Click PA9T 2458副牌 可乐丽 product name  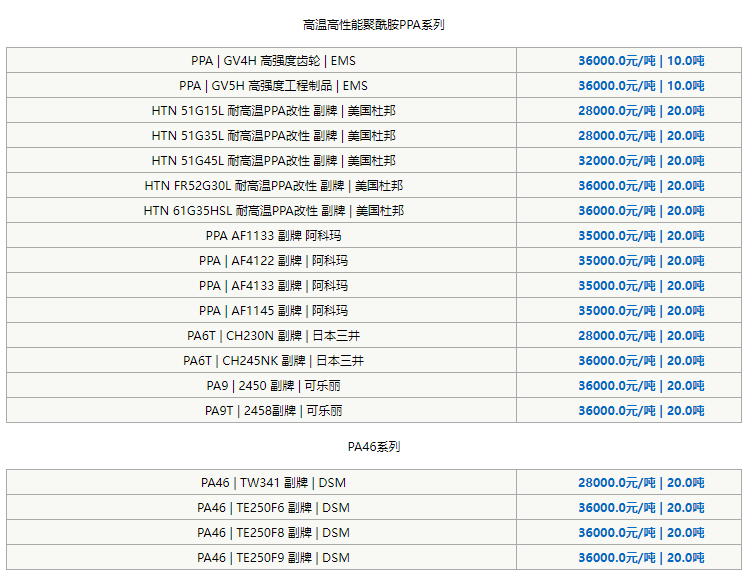(x=273, y=411)
